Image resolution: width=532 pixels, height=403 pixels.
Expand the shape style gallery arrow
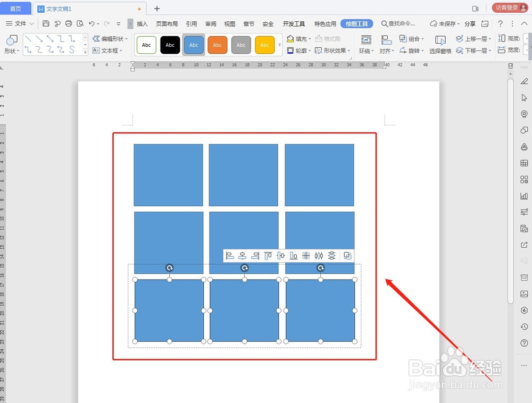(x=280, y=45)
